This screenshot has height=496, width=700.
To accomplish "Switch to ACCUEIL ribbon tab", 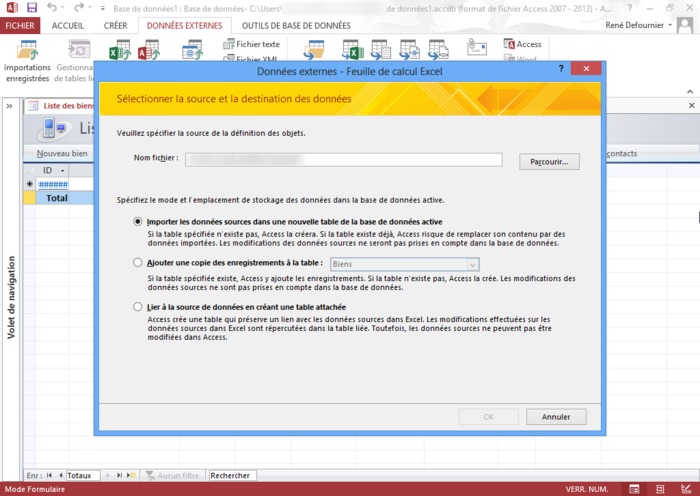I will [67, 25].
